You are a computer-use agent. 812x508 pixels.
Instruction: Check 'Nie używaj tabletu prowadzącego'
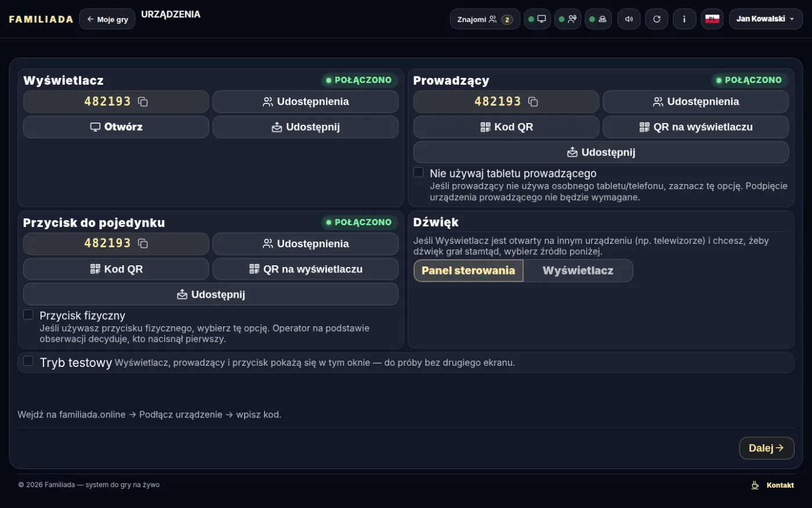418,172
